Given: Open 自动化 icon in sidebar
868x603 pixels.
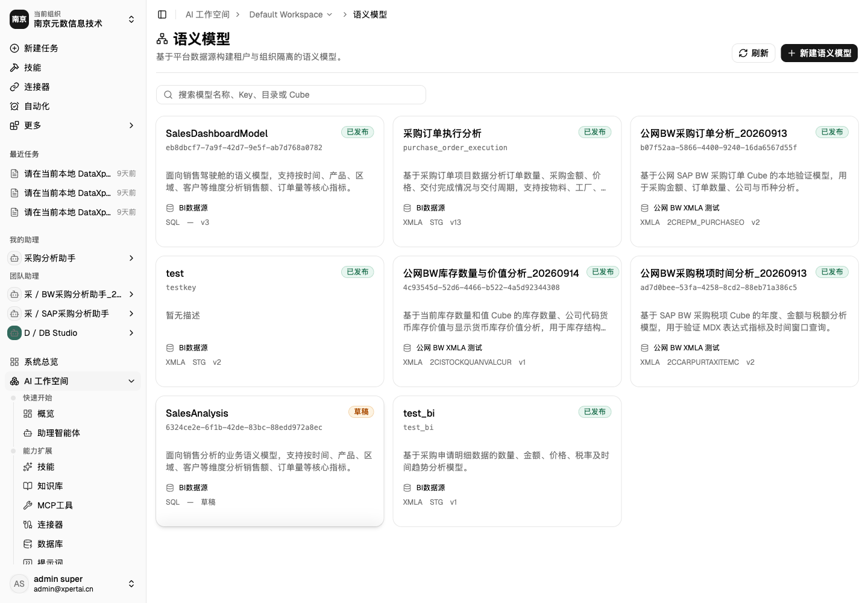Looking at the screenshot, I should click(x=14, y=106).
